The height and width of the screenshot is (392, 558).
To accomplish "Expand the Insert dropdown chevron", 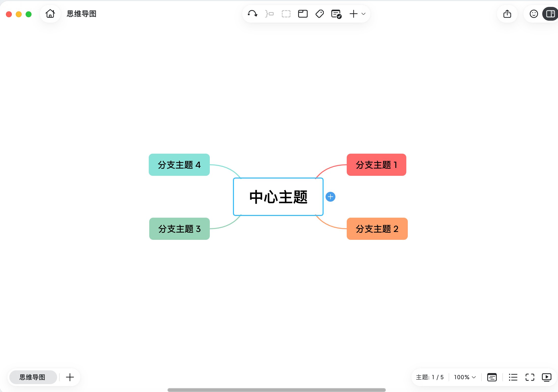I will [x=363, y=14].
